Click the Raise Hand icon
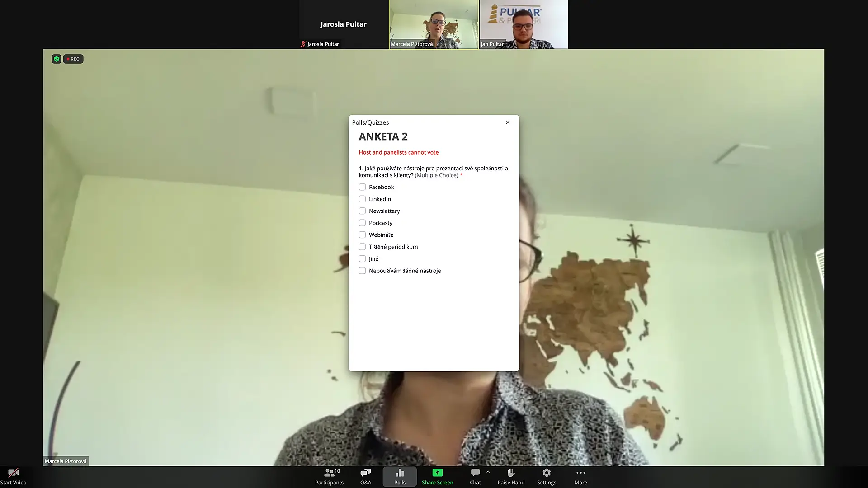Viewport: 868px width, 488px height. [511, 473]
